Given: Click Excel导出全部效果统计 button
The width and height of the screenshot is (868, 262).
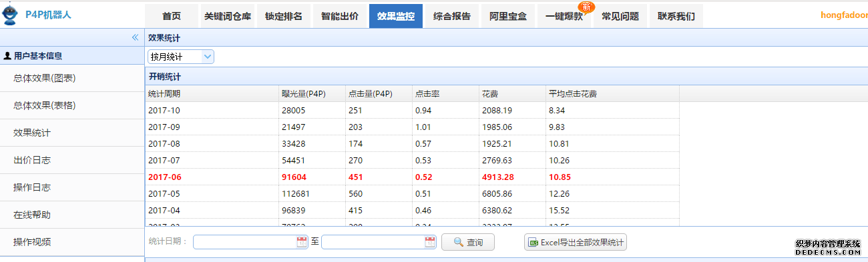Looking at the screenshot, I should (x=576, y=242).
